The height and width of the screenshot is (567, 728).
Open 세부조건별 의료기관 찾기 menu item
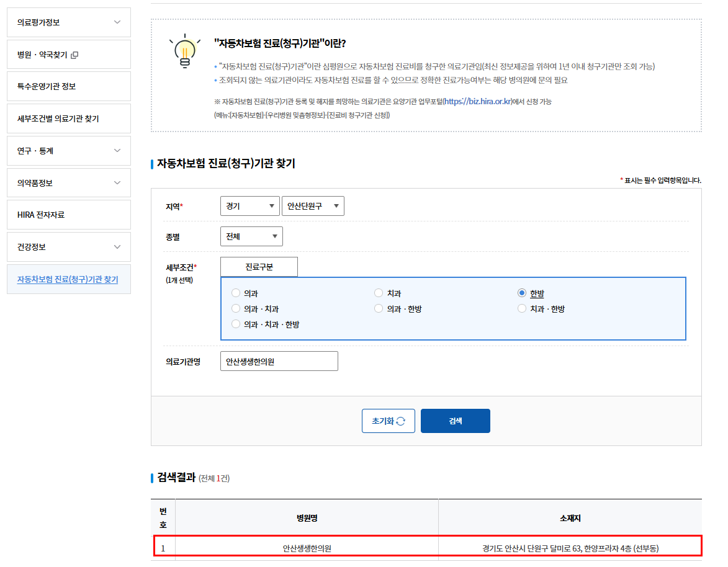pyautogui.click(x=69, y=118)
